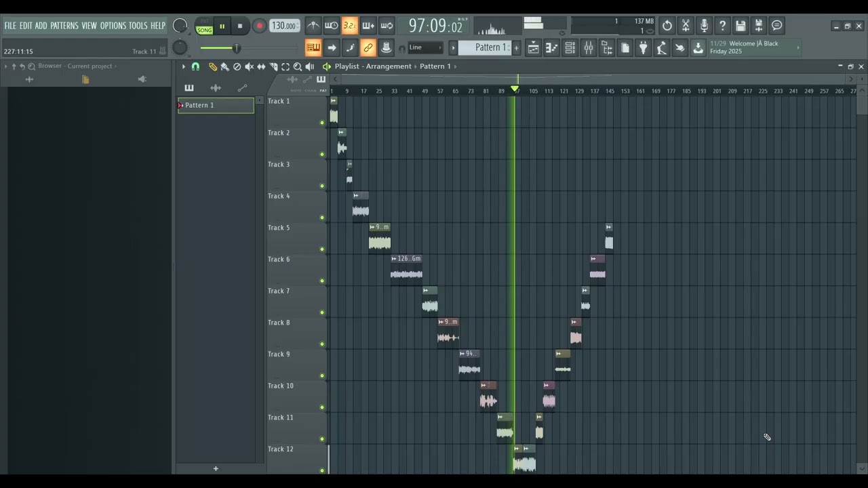Open the ADD menu
The width and height of the screenshot is (868, 488).
[x=41, y=26]
